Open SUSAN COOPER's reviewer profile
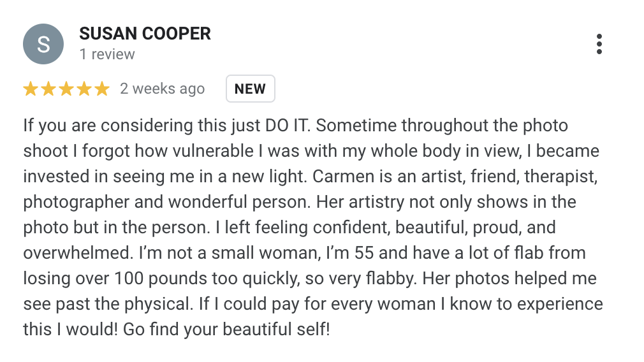644x362 pixels. tap(145, 34)
